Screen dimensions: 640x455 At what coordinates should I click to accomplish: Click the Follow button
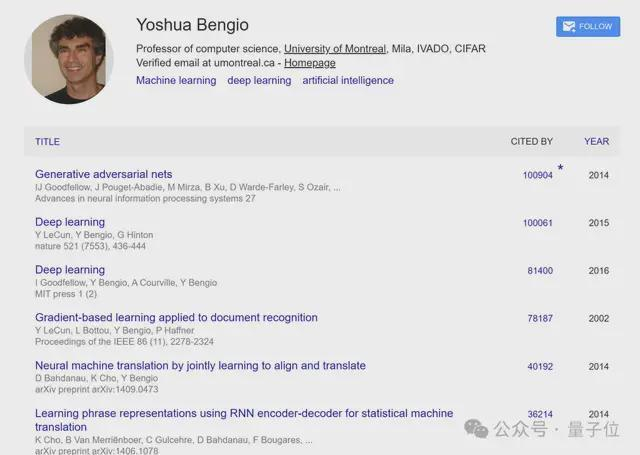pyautogui.click(x=588, y=27)
